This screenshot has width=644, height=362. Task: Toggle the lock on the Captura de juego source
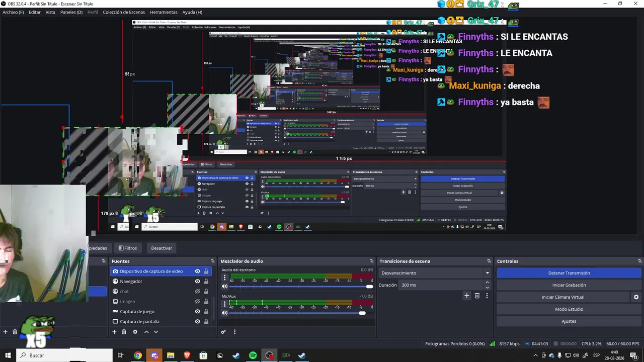206,312
